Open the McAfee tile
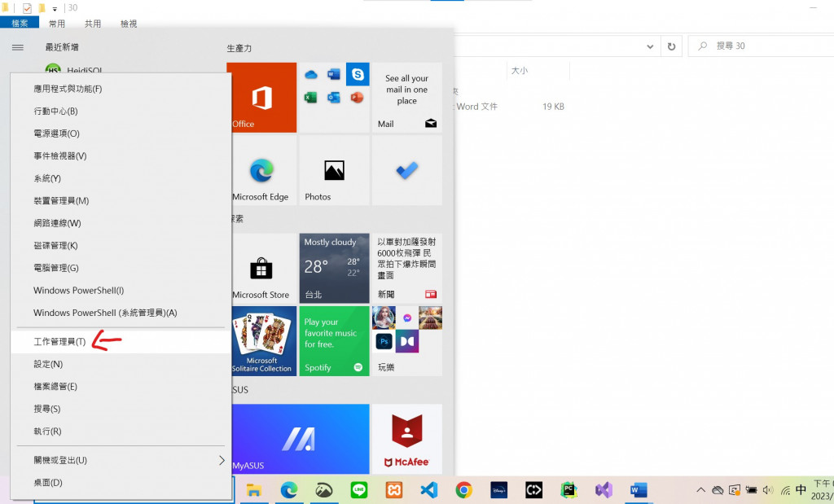 407,439
